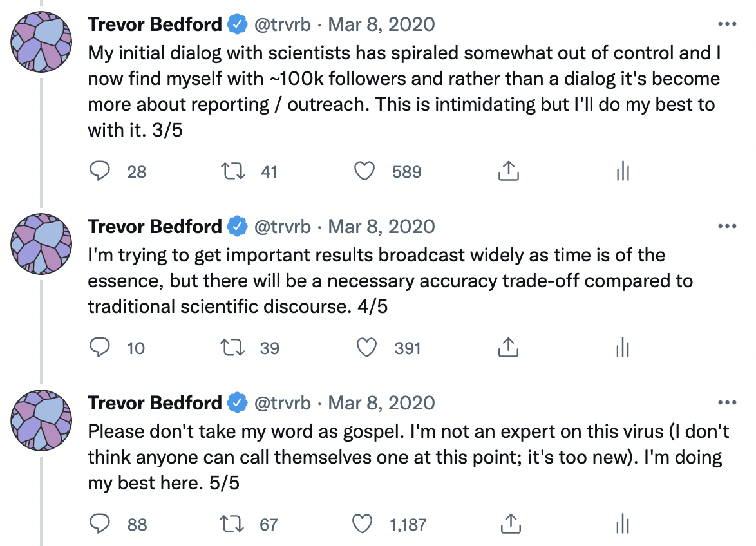Image resolution: width=756 pixels, height=546 pixels.
Task: Click the @trvrb handle on the 4/5 tweet
Action: click(x=283, y=227)
